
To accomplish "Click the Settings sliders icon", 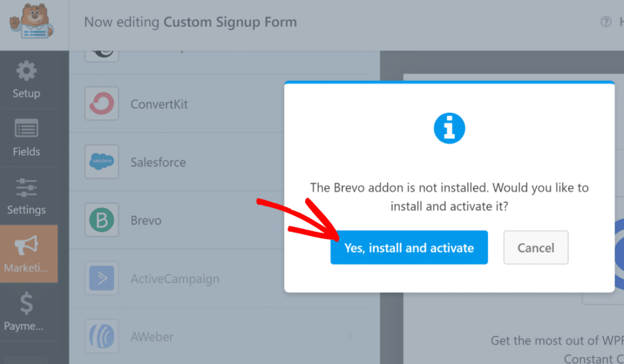I will (x=25, y=189).
